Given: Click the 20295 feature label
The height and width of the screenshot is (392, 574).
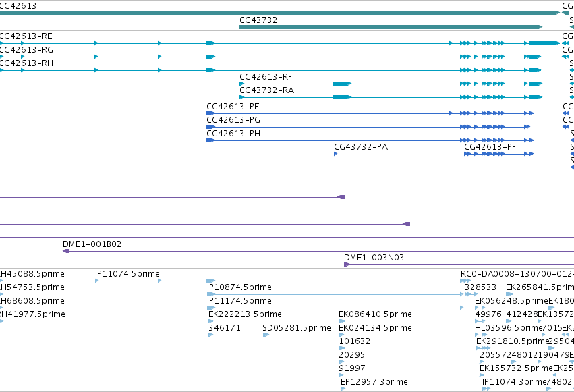Looking at the screenshot, I should click(x=352, y=355).
